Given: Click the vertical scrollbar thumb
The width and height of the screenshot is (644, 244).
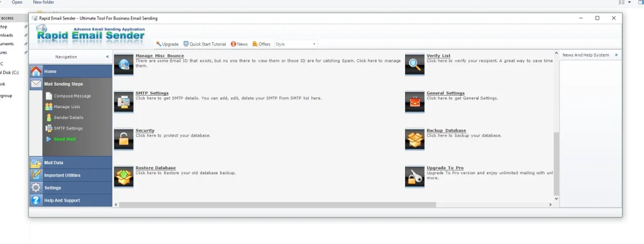Looking at the screenshot, I should tap(557, 164).
